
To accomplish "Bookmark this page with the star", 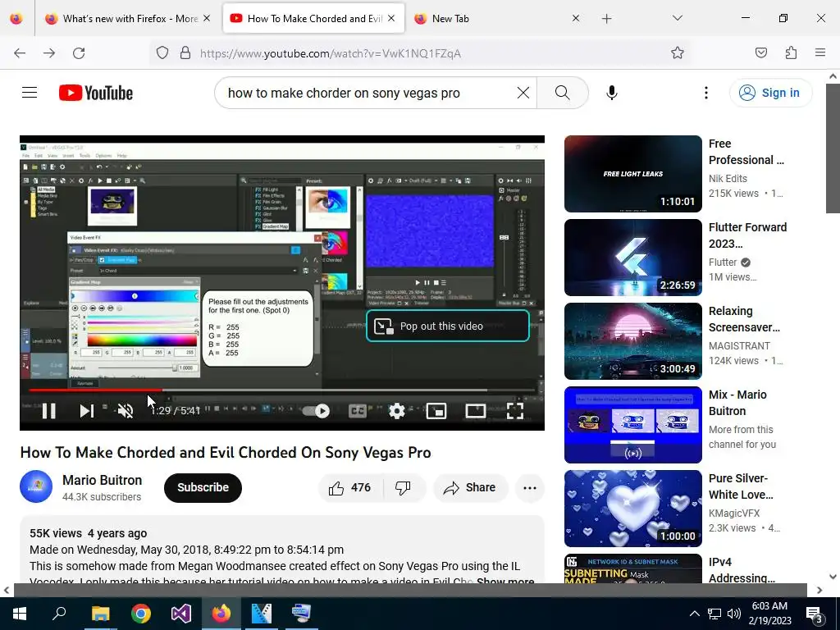I will click(x=677, y=53).
